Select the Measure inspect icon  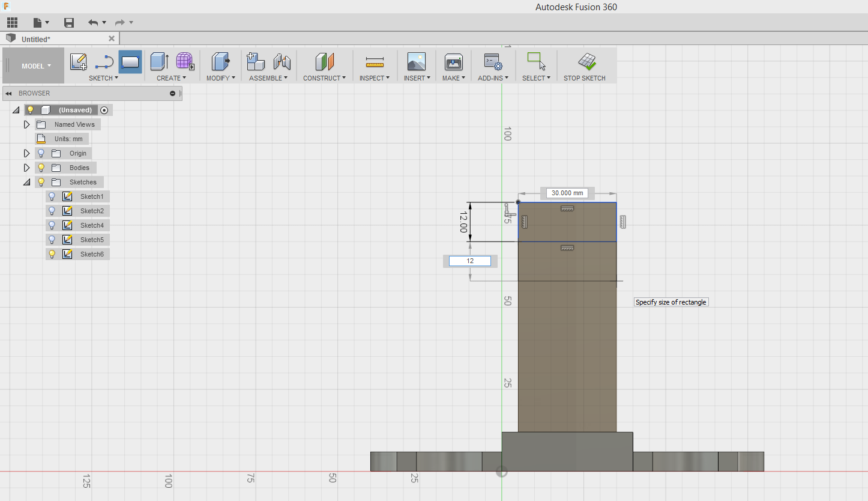[375, 61]
